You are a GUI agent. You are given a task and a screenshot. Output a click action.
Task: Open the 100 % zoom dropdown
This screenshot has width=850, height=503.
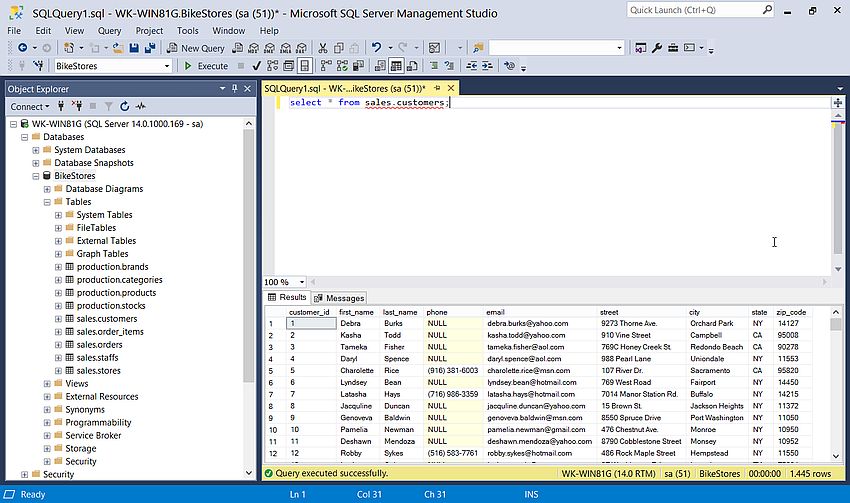click(302, 282)
